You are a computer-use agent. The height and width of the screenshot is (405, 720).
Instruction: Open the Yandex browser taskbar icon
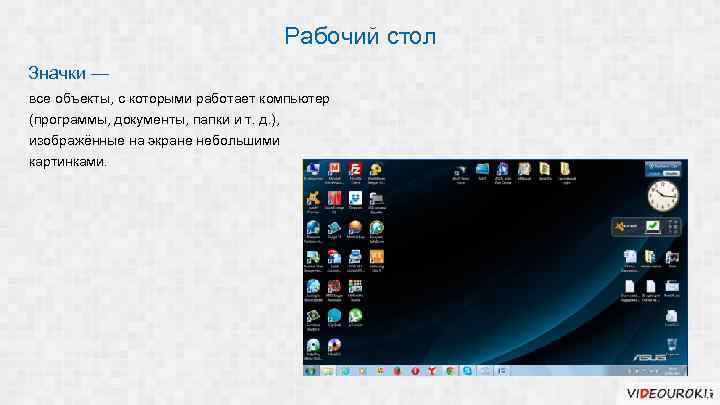[432, 371]
